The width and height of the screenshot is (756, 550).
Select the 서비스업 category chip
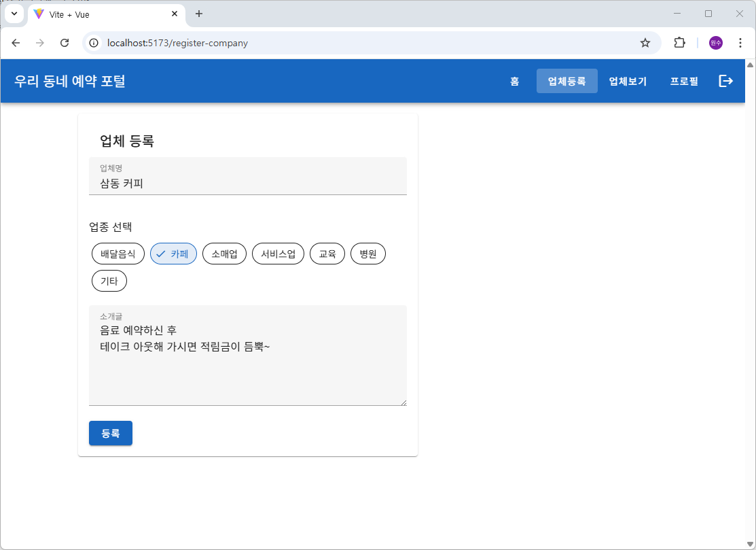278,254
